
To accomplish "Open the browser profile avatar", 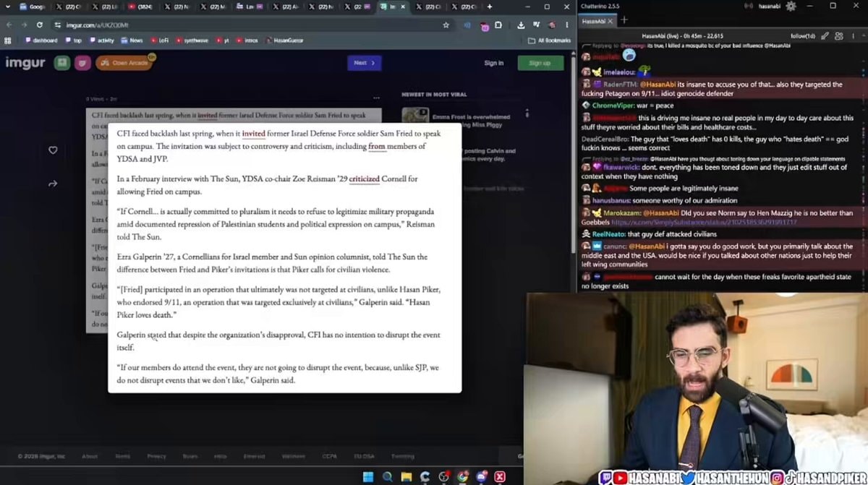I will coord(552,25).
